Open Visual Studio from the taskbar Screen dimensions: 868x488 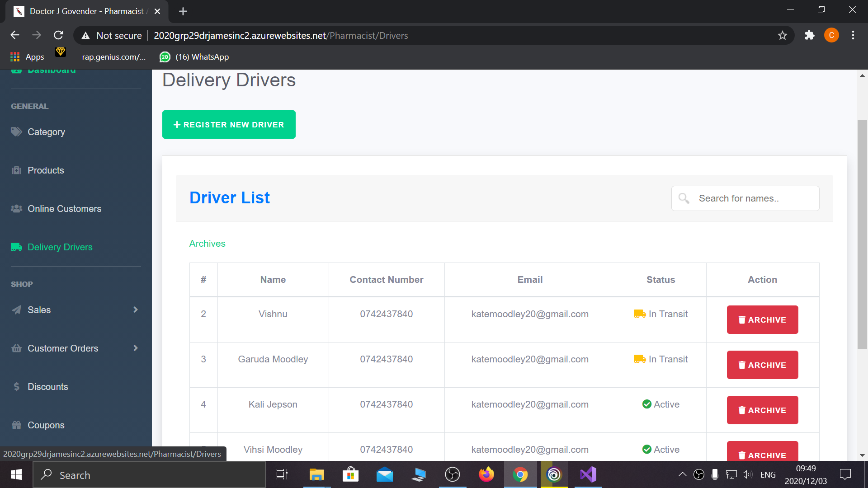point(588,474)
